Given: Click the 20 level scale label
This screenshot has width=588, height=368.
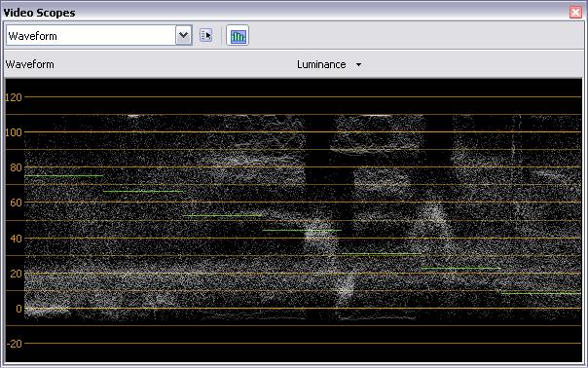Looking at the screenshot, I should point(17,274).
